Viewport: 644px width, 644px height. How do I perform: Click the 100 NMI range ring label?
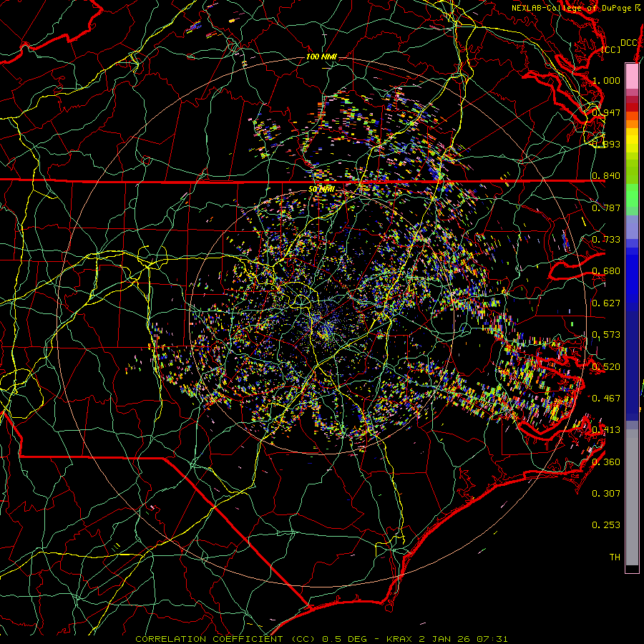tap(321, 57)
